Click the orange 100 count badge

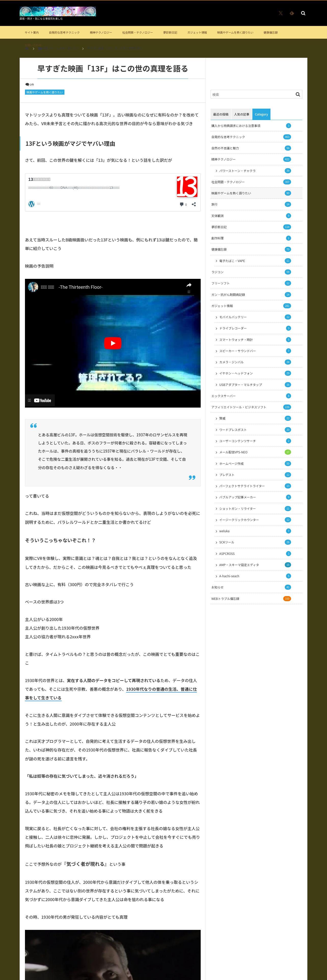click(x=287, y=599)
